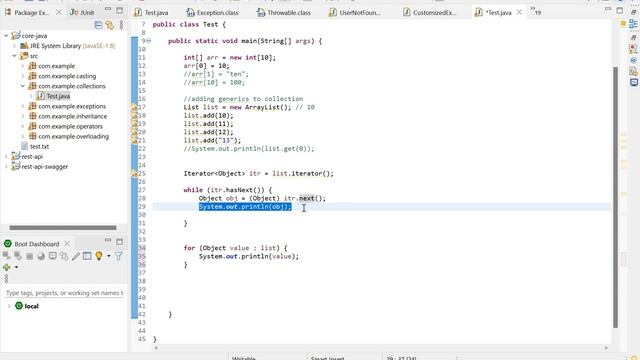Screen dimensions: 640x360
Task: Click green plus add icon in Boot Dashboard
Action: click(7, 267)
